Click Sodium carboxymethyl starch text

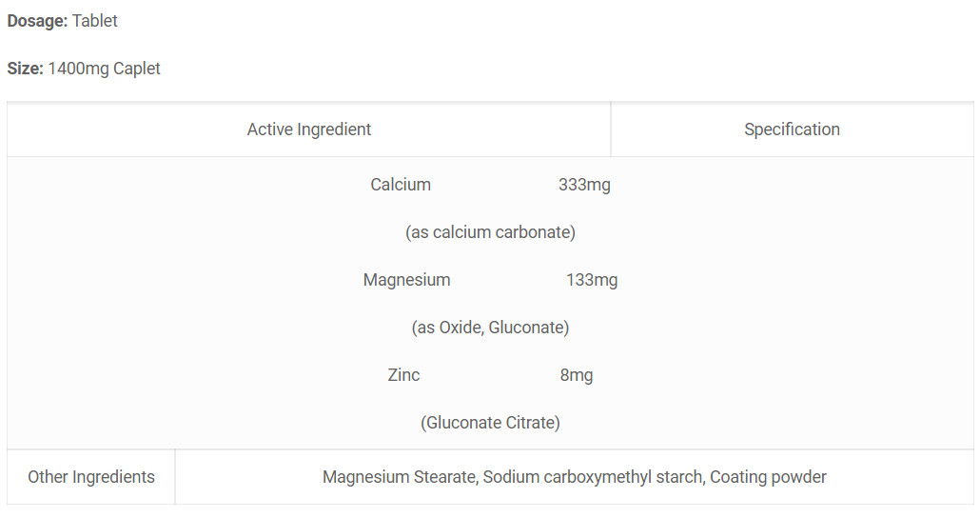pos(594,477)
